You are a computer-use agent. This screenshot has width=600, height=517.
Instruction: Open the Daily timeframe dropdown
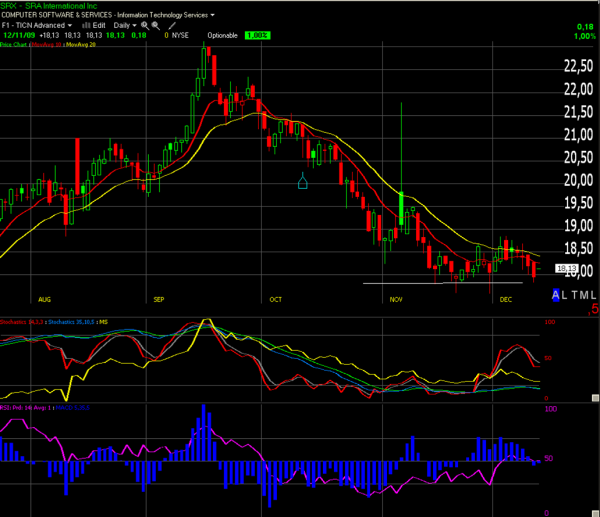click(x=125, y=25)
